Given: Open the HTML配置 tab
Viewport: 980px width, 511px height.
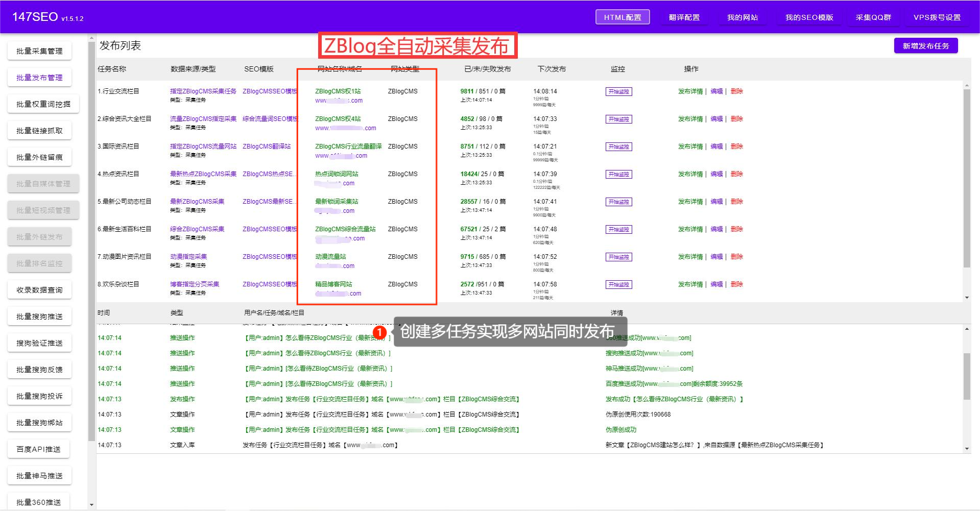Looking at the screenshot, I should pos(623,17).
